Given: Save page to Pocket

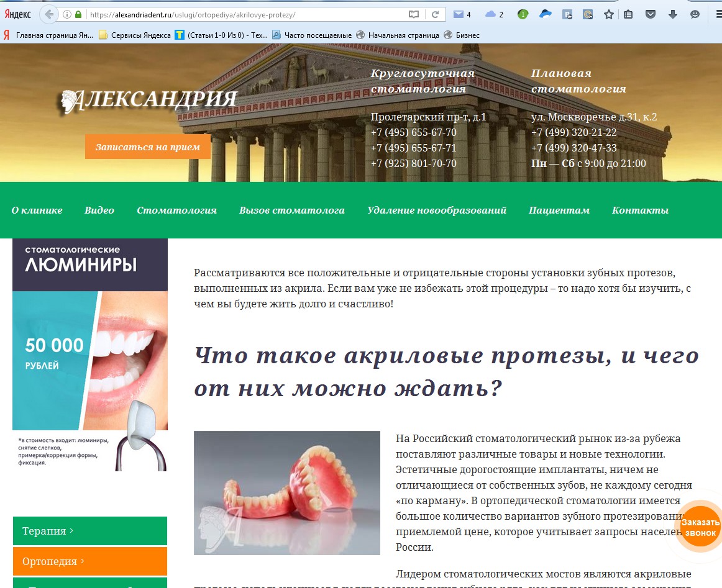Looking at the screenshot, I should pos(650,15).
